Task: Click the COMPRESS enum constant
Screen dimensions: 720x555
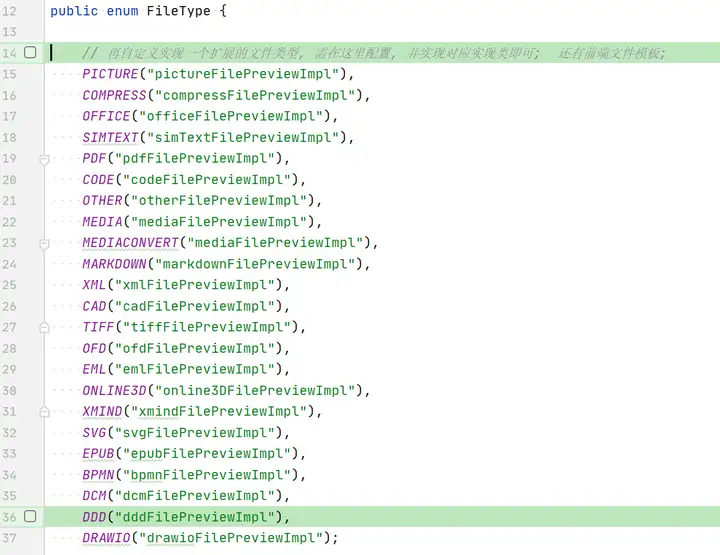Action: coord(114,95)
